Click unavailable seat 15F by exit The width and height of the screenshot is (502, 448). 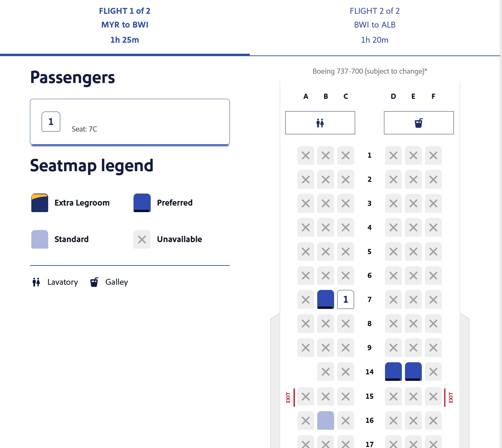(433, 396)
